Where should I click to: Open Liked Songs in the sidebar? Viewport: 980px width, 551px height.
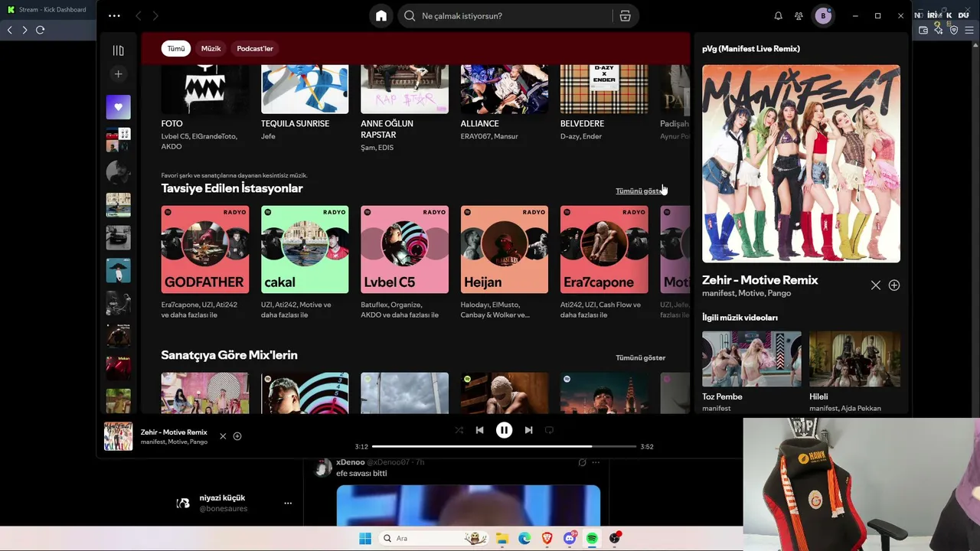point(118,107)
